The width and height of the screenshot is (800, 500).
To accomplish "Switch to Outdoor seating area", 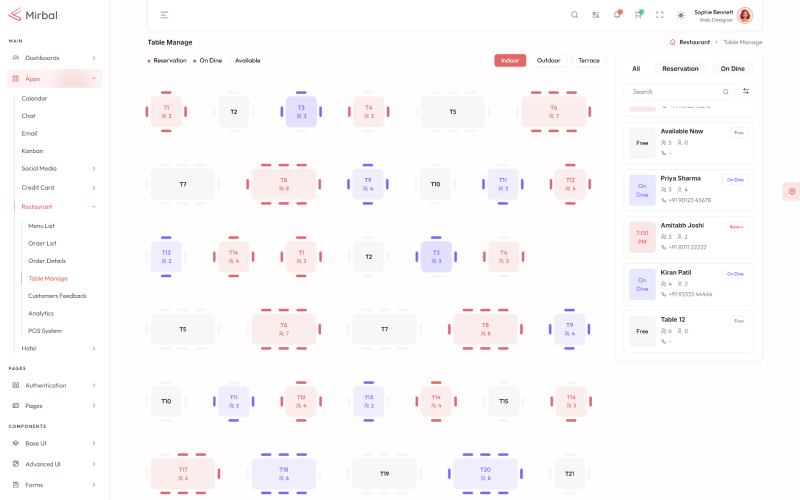I will (548, 60).
